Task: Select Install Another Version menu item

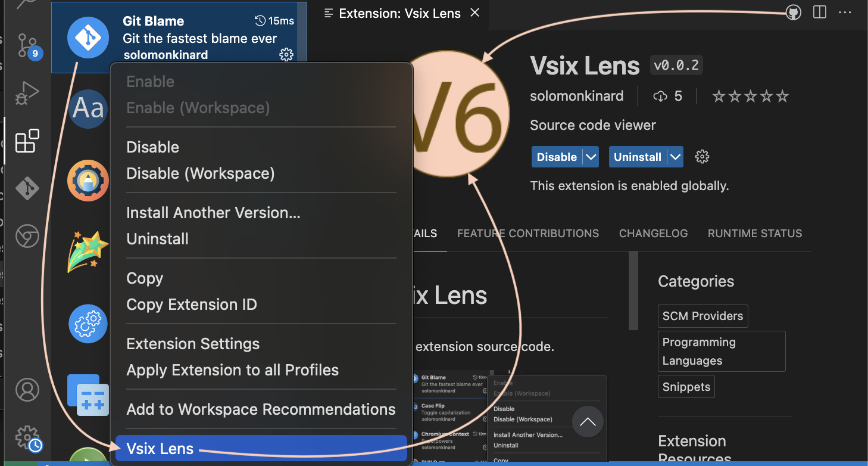Action: (213, 213)
